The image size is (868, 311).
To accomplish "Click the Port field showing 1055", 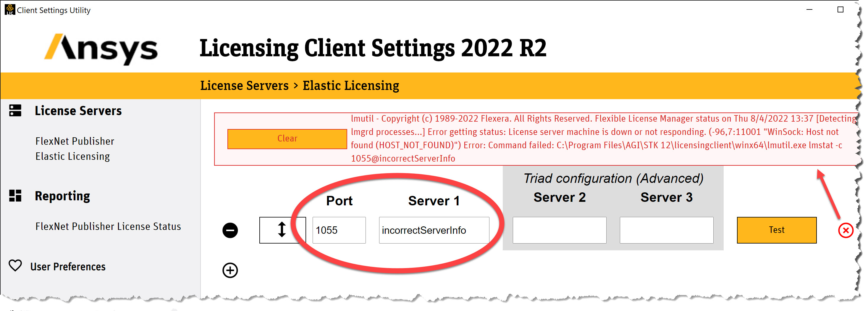I will tap(339, 230).
